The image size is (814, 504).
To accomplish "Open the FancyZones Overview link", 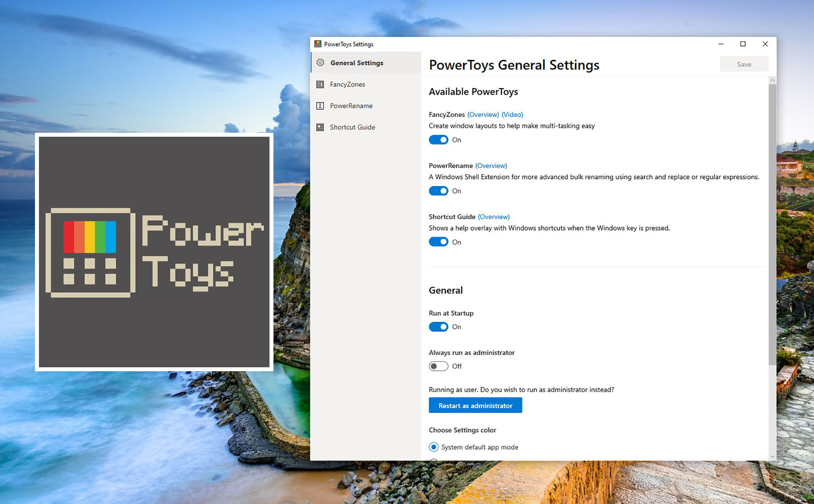I will (x=483, y=114).
